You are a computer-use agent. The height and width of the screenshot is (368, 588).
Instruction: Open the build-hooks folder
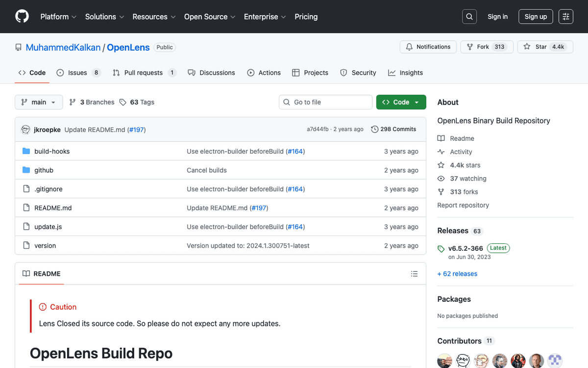pos(52,151)
